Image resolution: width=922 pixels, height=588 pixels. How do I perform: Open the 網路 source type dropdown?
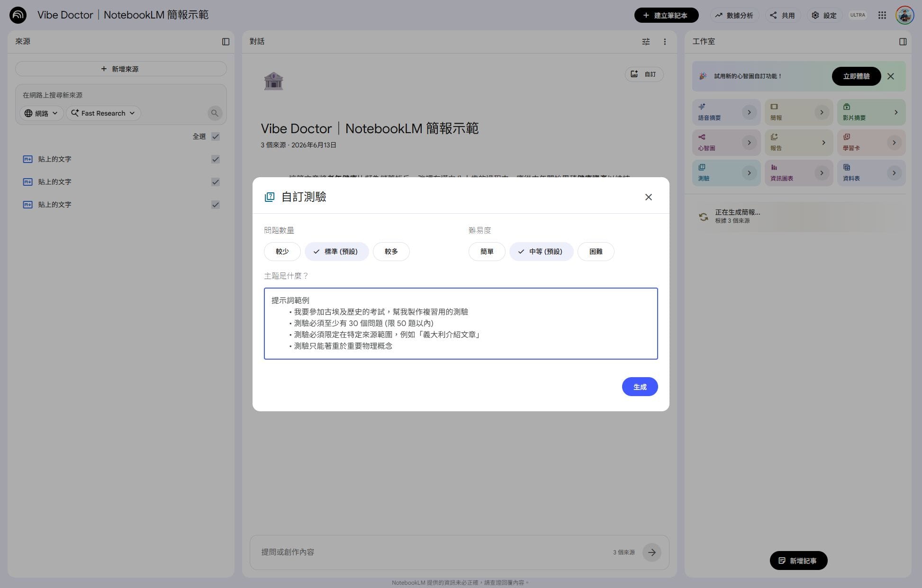(41, 113)
